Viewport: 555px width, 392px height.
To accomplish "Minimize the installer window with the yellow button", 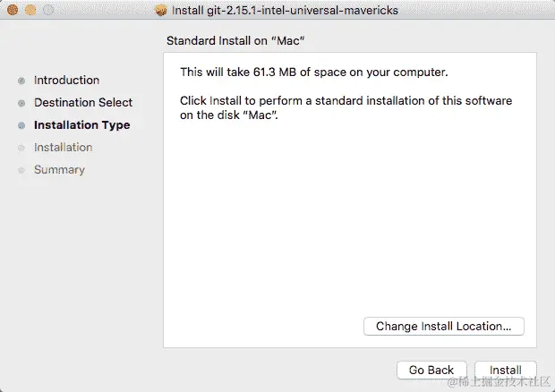I will [30, 11].
